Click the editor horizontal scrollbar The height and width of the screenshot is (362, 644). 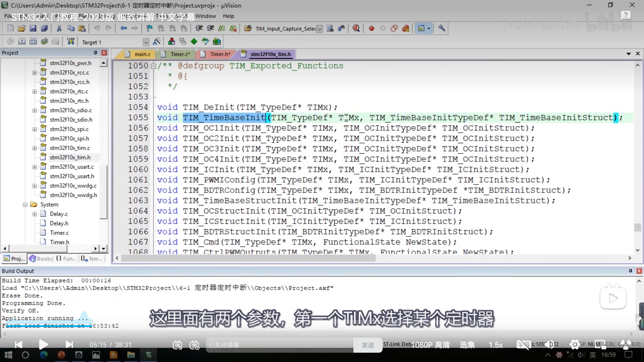[248, 258]
